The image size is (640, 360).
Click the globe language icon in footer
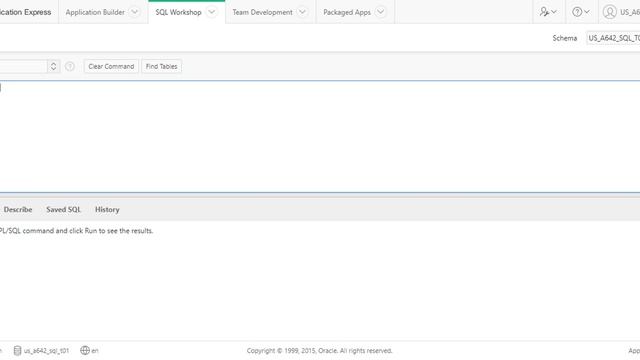pos(85,350)
